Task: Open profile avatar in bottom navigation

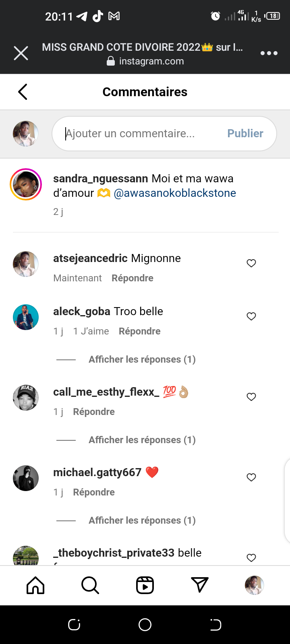Action: pos(254,585)
